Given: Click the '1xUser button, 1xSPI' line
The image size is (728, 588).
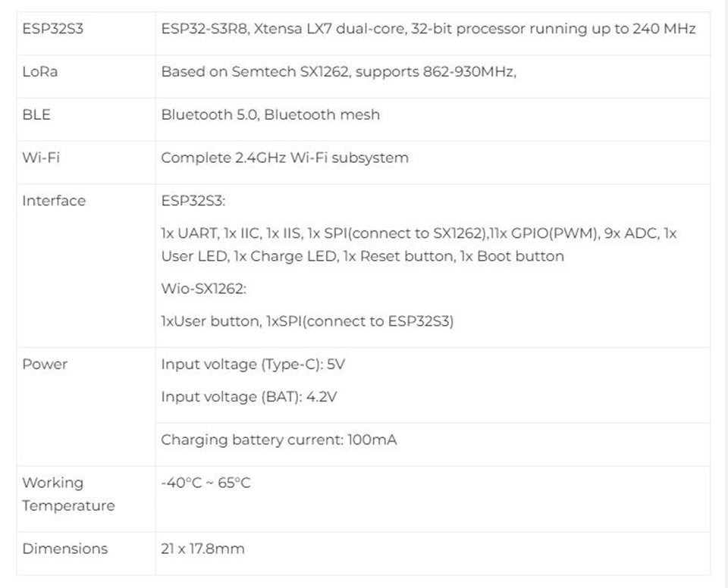Looking at the screenshot, I should pos(307,321).
